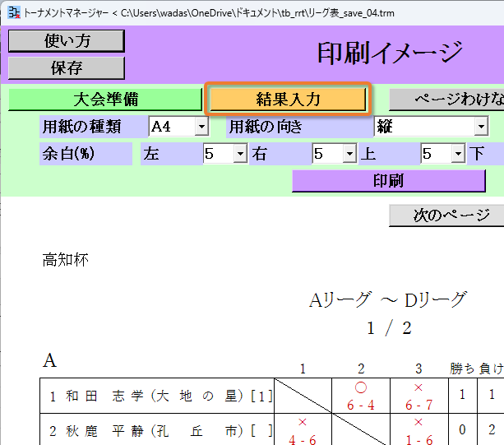Click the red 6 - 7 score cell
The width and height of the screenshot is (504, 445).
[x=418, y=396]
